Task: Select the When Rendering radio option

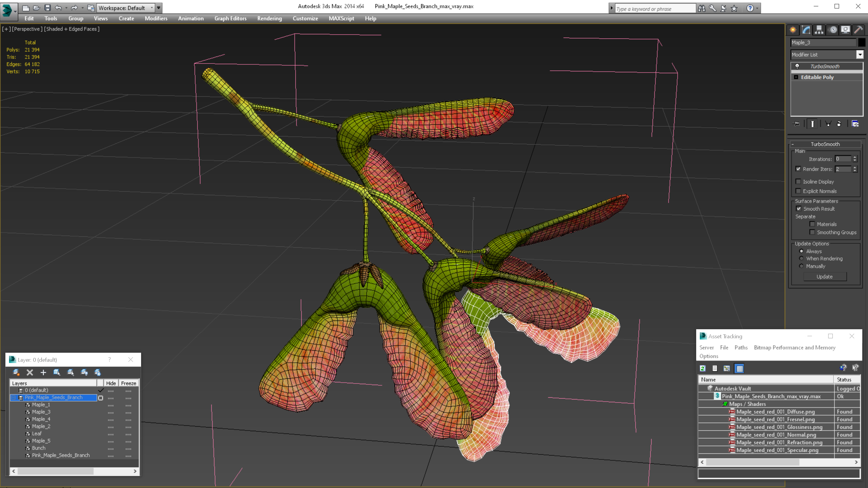Action: click(x=801, y=259)
